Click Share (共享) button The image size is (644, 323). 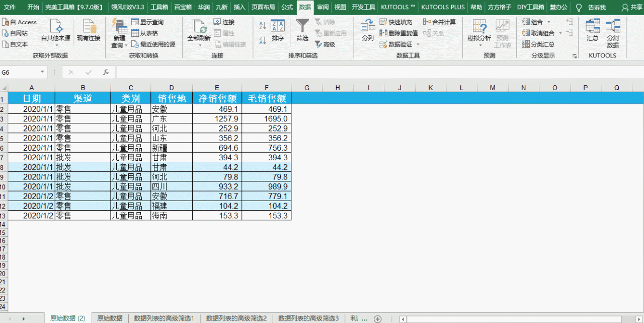(x=632, y=8)
